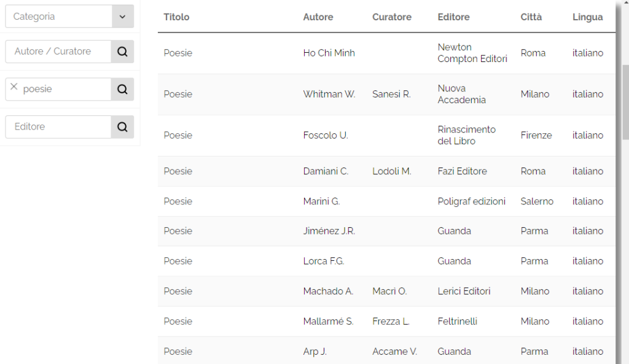The height and width of the screenshot is (364, 629).
Task: Open the Poesie row by Ho Chi Minh
Action: pyautogui.click(x=387, y=53)
